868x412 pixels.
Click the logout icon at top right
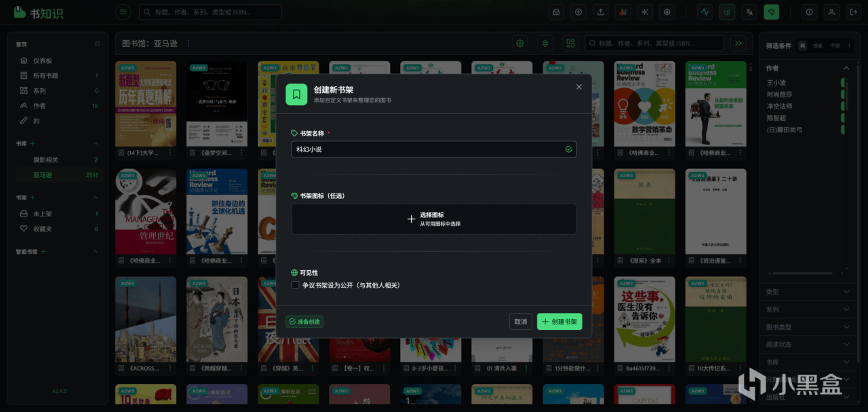pos(853,12)
